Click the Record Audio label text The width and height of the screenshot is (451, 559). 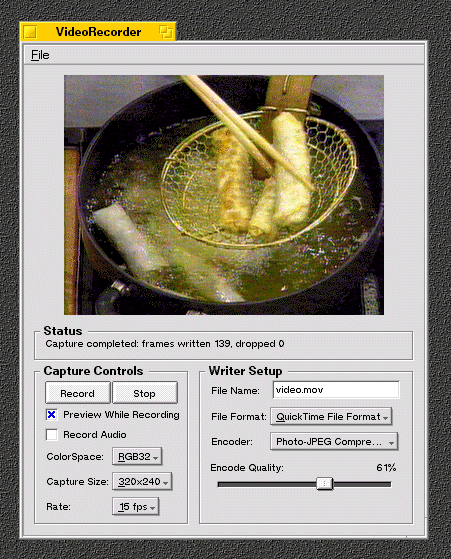[95, 435]
